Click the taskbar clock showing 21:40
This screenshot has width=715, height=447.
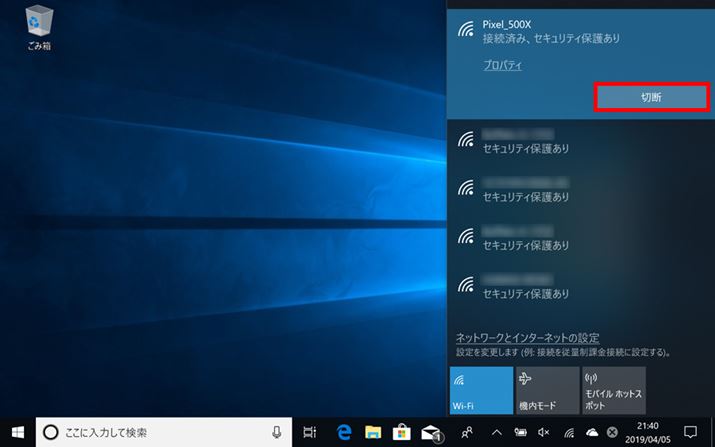tap(649, 432)
